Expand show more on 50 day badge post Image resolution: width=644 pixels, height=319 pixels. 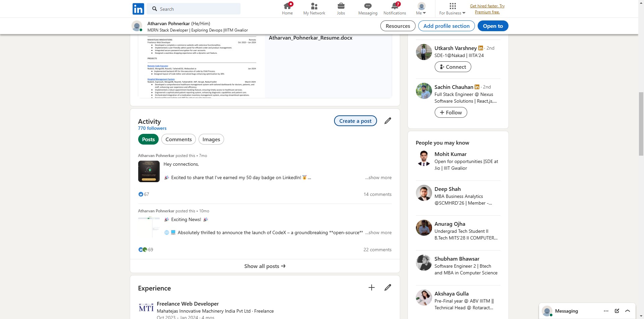(x=378, y=177)
